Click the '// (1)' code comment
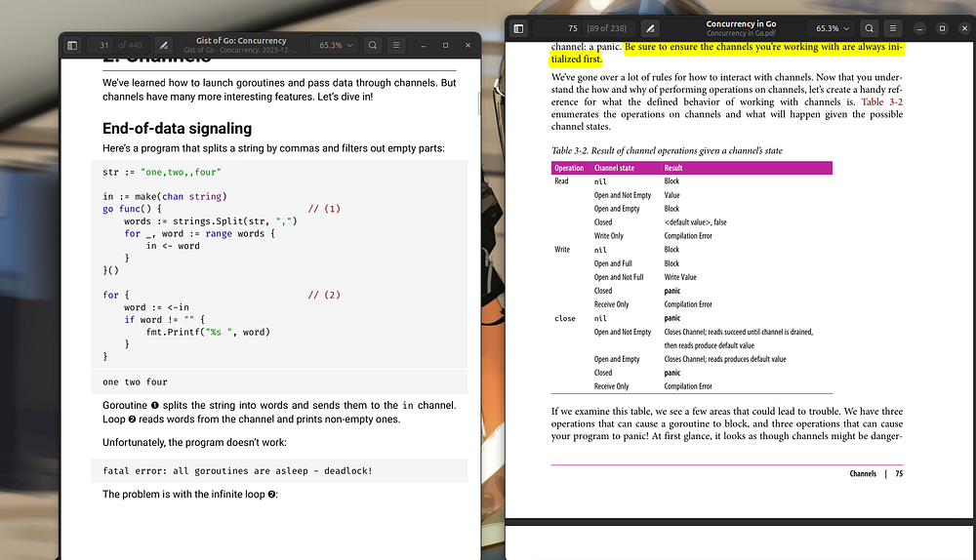Screen dimensions: 976x560 (x=324, y=209)
